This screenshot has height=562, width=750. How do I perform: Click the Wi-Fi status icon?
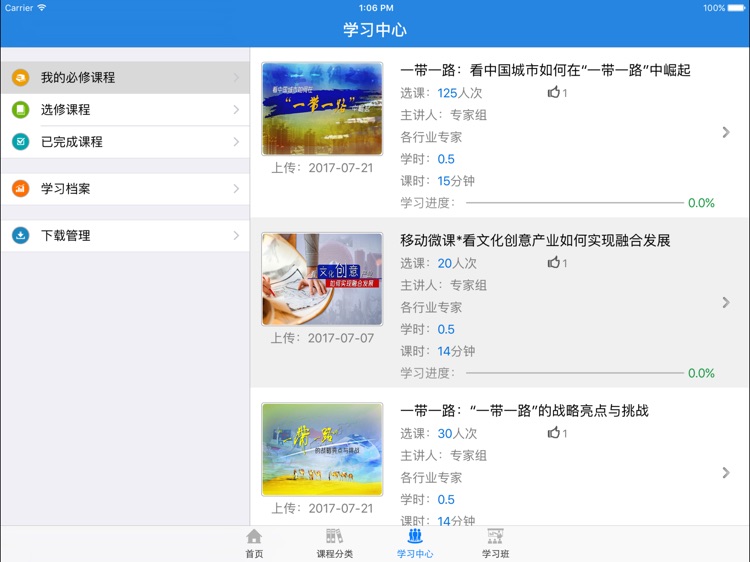[x=42, y=8]
